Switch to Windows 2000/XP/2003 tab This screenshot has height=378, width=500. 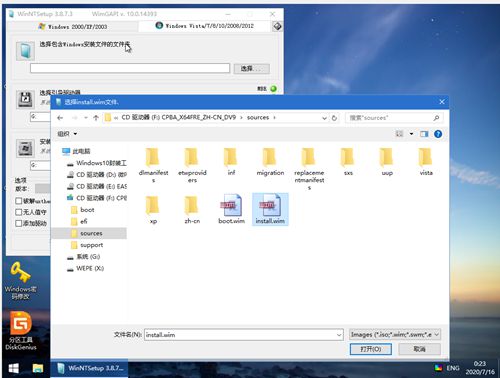(x=73, y=27)
